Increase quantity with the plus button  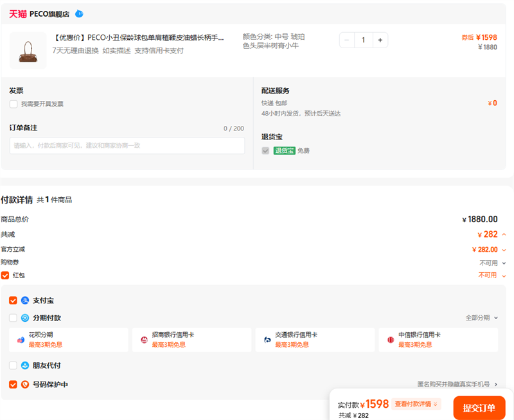pyautogui.click(x=380, y=40)
